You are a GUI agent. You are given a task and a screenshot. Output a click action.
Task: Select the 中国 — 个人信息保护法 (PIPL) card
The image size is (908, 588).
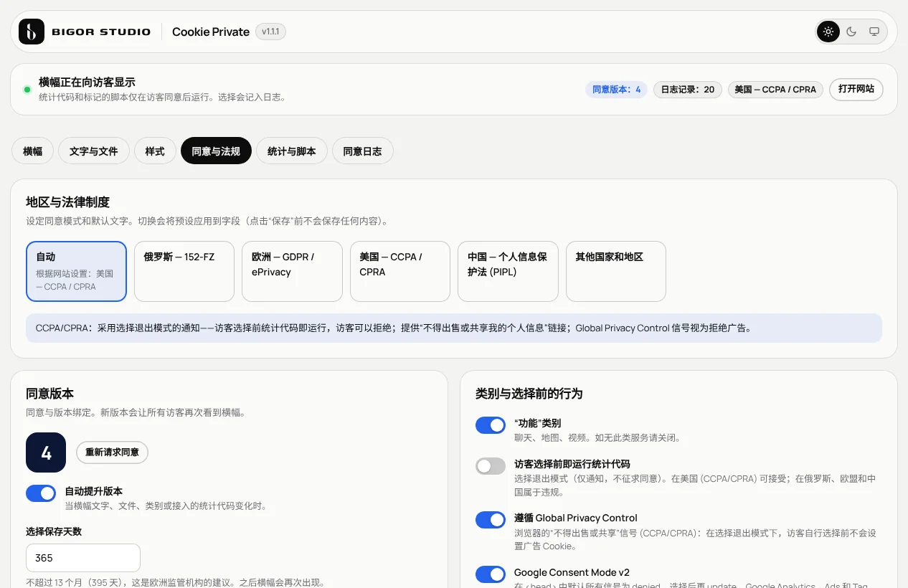click(508, 271)
